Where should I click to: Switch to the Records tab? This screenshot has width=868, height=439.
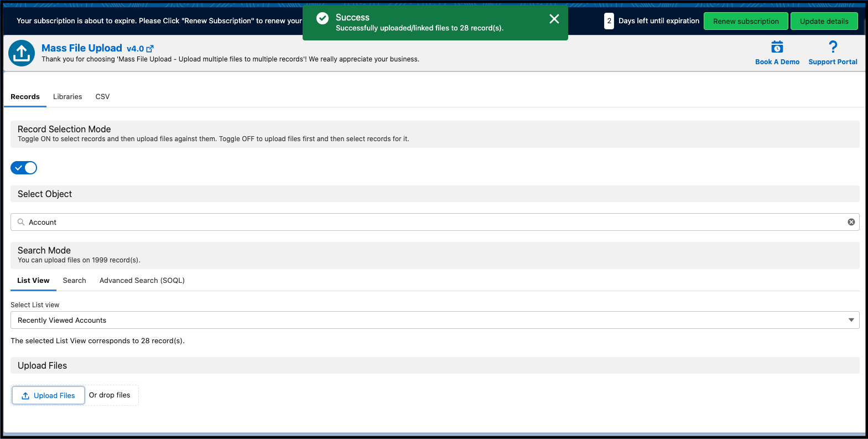[25, 97]
